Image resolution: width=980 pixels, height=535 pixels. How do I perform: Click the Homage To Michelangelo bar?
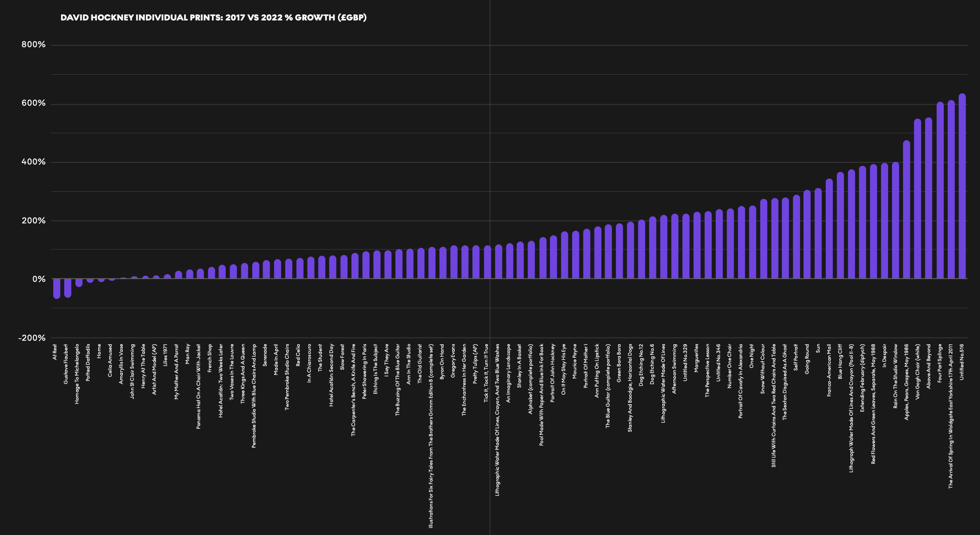point(79,282)
